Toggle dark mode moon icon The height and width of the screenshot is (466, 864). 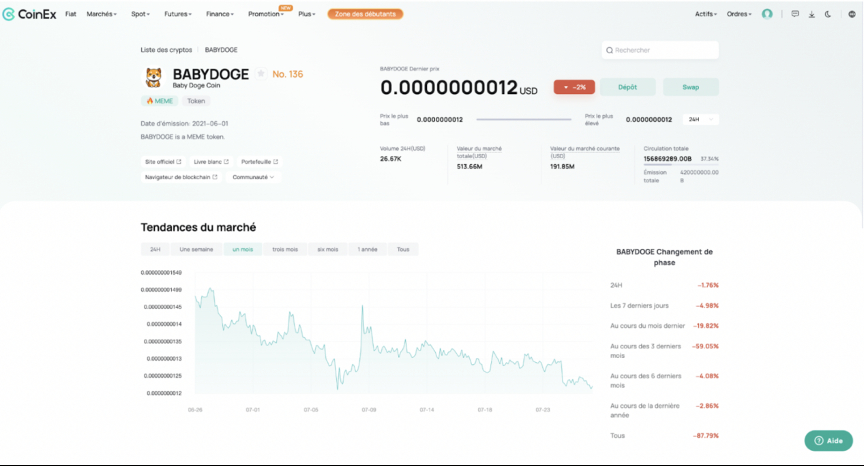[828, 14]
